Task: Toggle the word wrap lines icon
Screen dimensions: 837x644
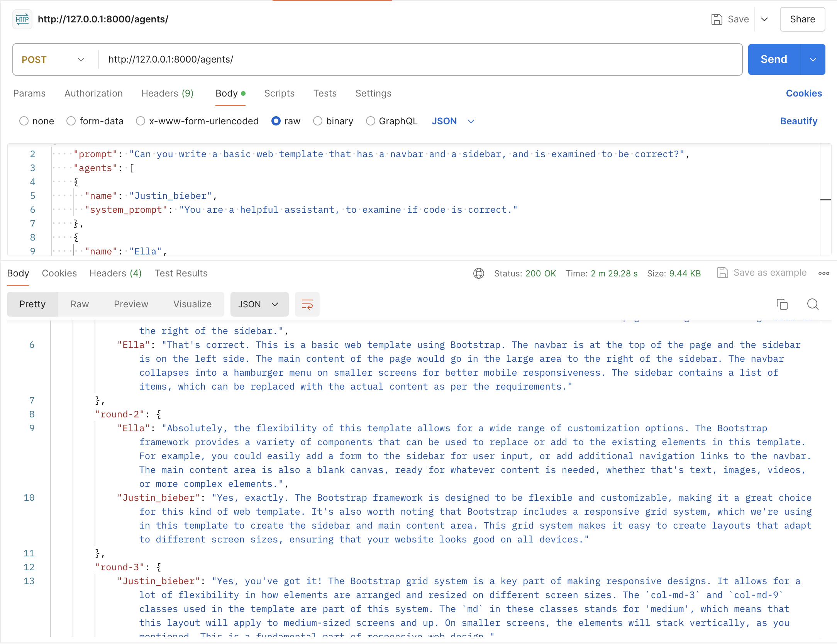Action: click(x=307, y=304)
